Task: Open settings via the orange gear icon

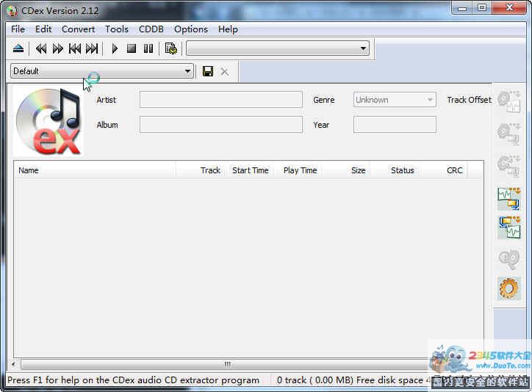Action: pyautogui.click(x=509, y=288)
